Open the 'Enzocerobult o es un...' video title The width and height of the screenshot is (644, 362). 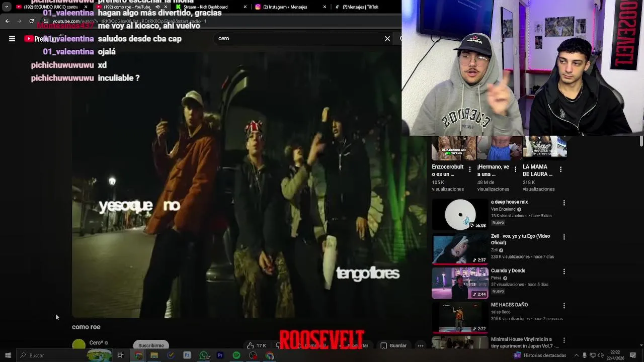[x=448, y=170]
